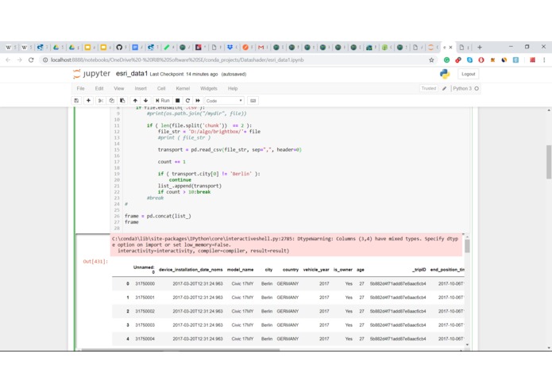Click the pencil edit-mode indicator icon
The height and width of the screenshot is (392, 552).
pyautogui.click(x=444, y=89)
